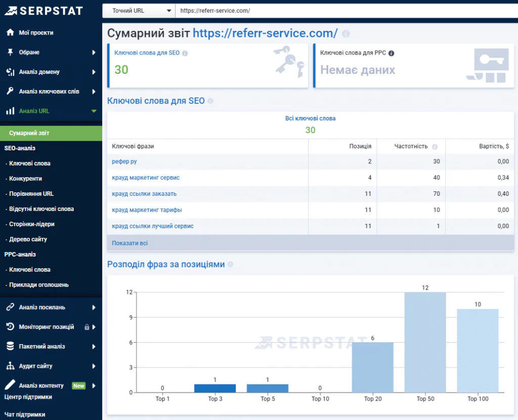Expand the Пакетний аналіз submenu arrow

tap(94, 346)
